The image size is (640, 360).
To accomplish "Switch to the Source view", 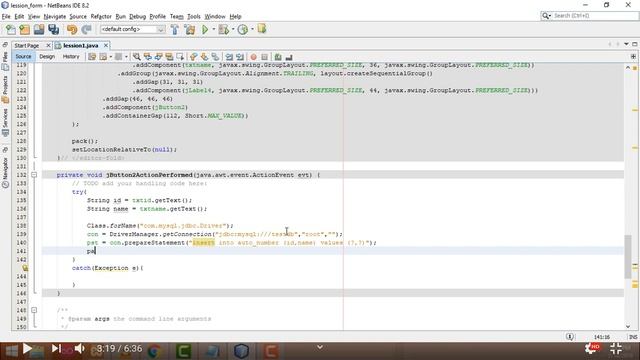I will [x=23, y=56].
